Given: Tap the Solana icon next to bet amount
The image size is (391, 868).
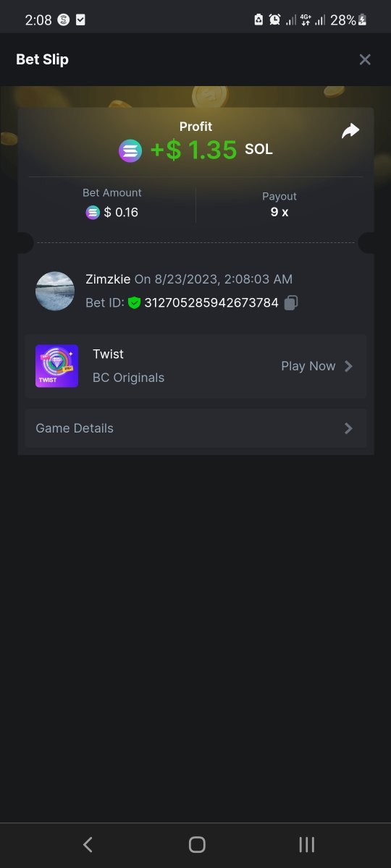Looking at the screenshot, I should point(93,212).
